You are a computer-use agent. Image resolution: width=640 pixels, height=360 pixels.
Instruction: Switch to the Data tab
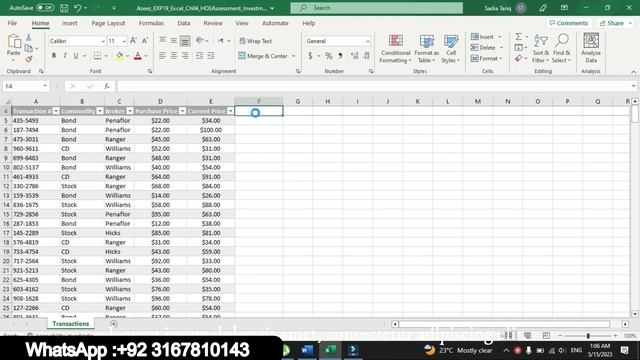pos(184,23)
